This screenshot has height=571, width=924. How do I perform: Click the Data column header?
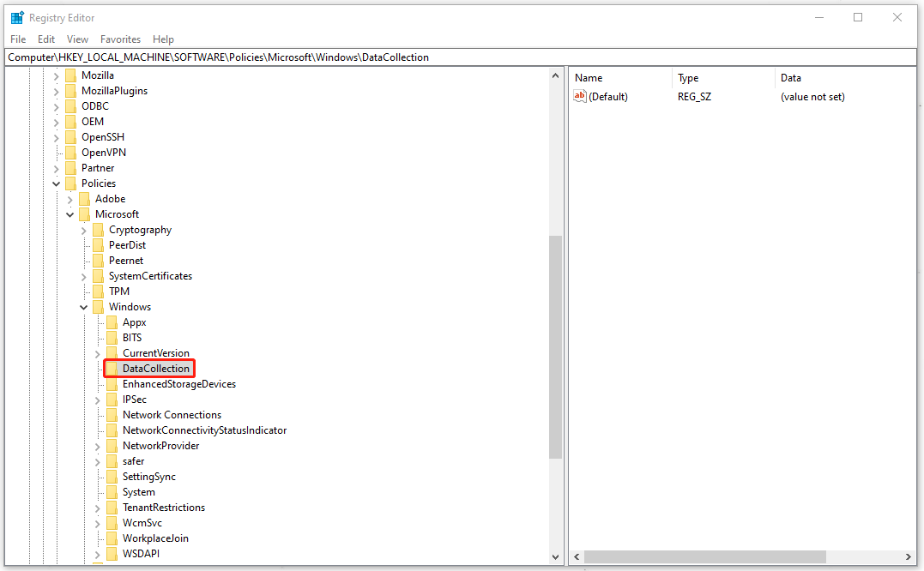coord(845,78)
